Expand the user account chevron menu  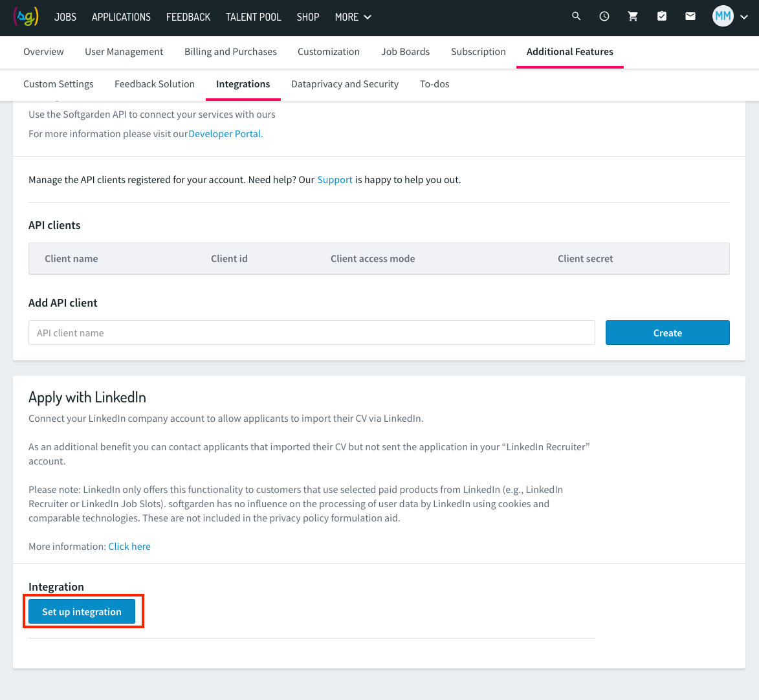point(744,17)
